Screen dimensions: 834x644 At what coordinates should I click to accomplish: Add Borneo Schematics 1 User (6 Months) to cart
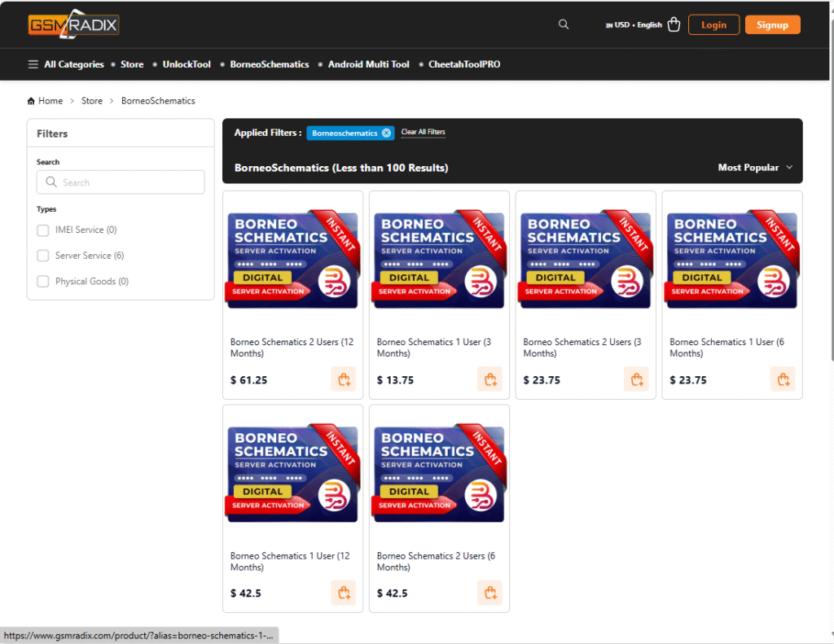pos(783,379)
